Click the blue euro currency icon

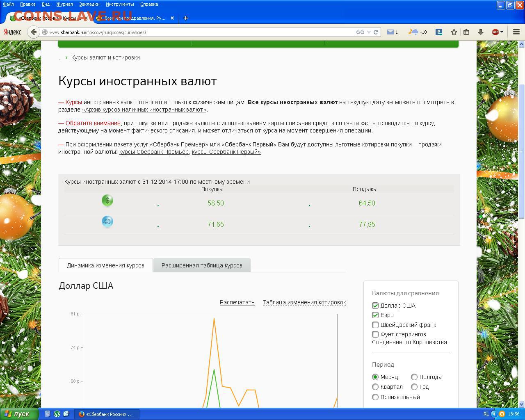[x=107, y=221]
